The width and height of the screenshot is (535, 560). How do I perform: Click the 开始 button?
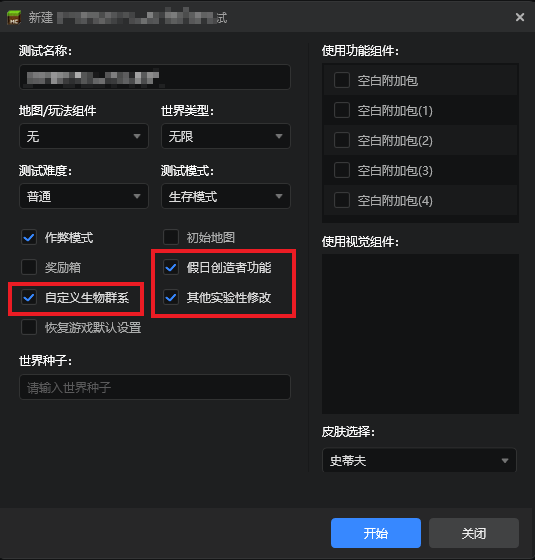coord(376,533)
